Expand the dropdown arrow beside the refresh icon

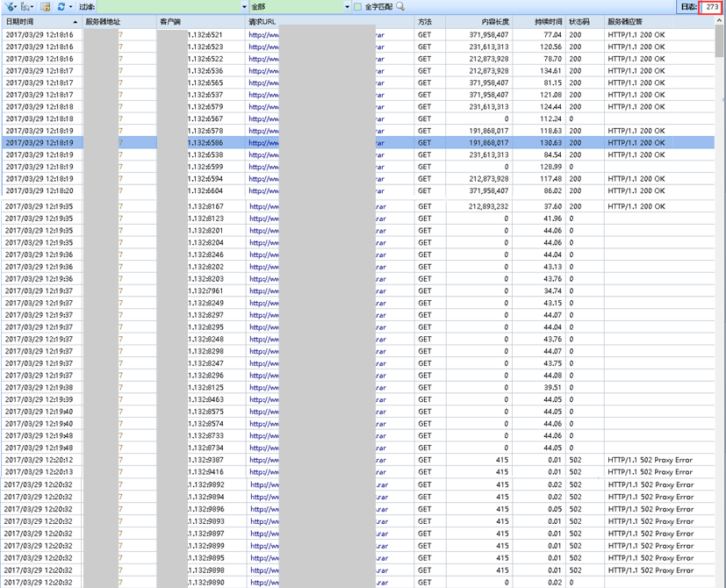tap(70, 7)
